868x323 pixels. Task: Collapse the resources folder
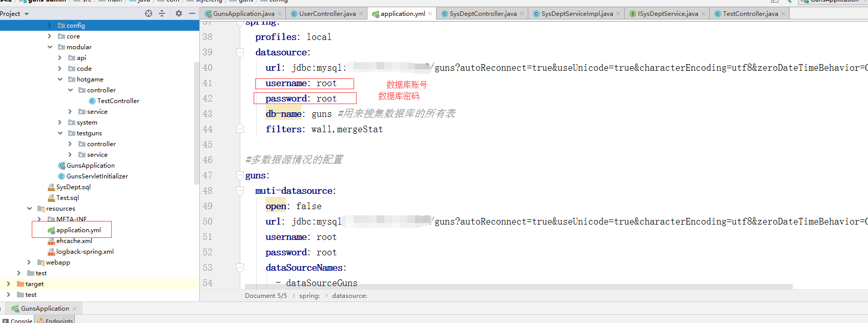pyautogui.click(x=29, y=209)
